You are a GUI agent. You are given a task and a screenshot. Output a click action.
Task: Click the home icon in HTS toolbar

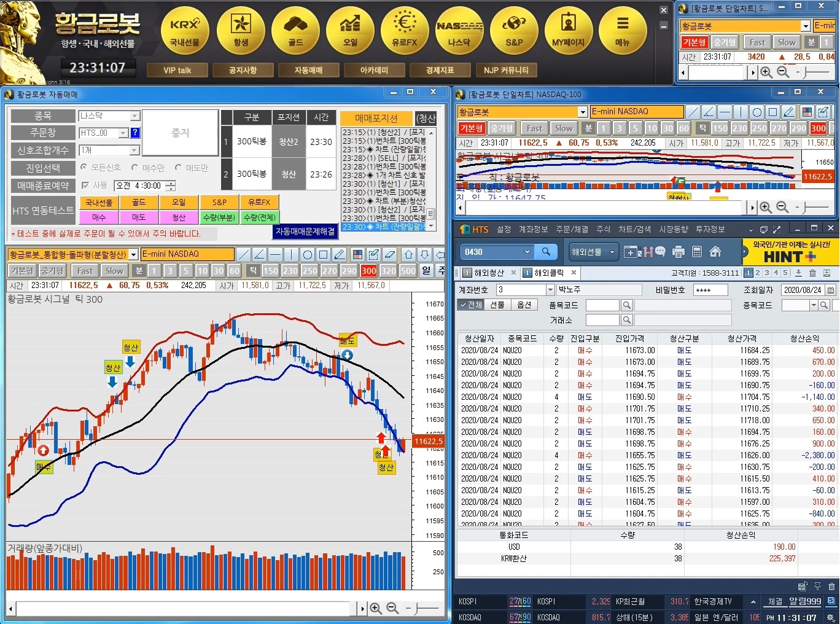coord(715,251)
